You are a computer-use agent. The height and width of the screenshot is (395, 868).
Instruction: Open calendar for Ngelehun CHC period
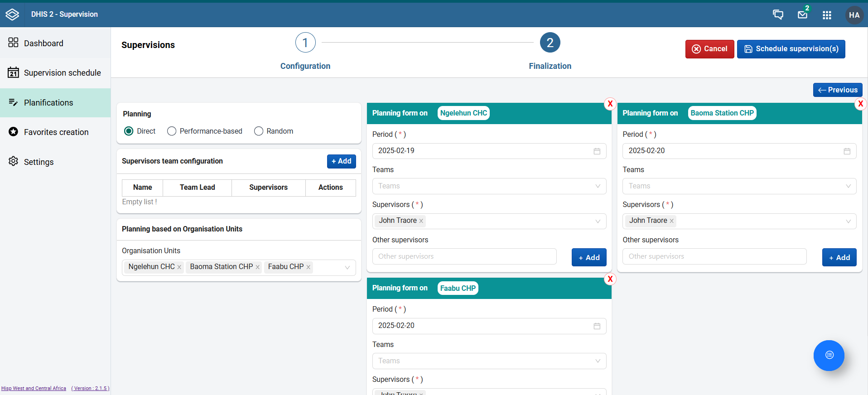click(x=597, y=151)
